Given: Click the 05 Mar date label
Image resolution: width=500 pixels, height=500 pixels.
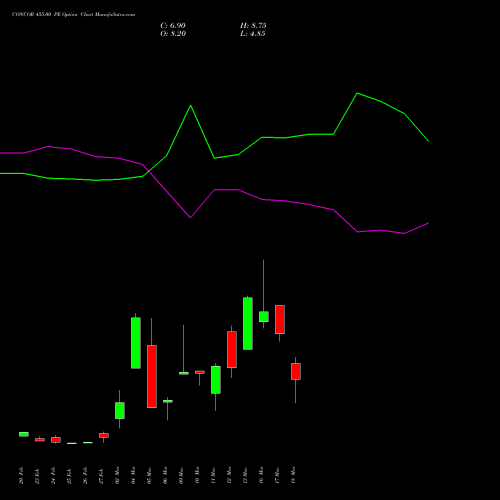Looking at the screenshot, I should pos(149,475).
